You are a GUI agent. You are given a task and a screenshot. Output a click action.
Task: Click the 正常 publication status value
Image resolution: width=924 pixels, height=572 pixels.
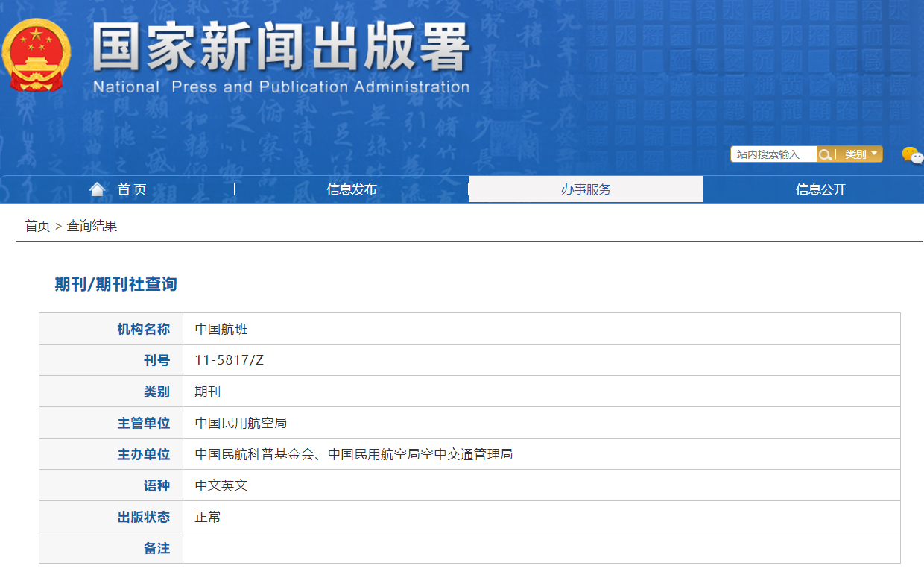point(208,517)
